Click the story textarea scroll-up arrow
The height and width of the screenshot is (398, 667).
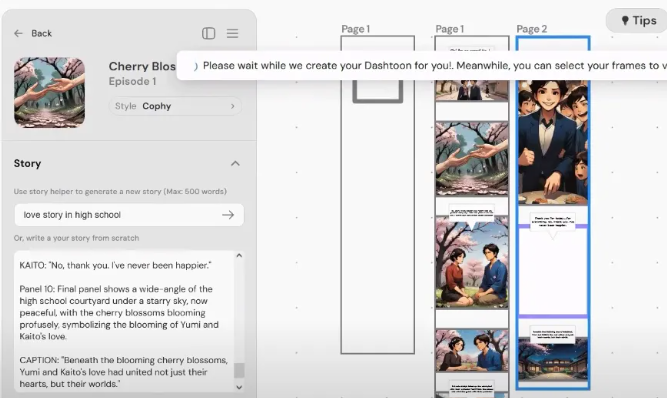[x=239, y=256]
